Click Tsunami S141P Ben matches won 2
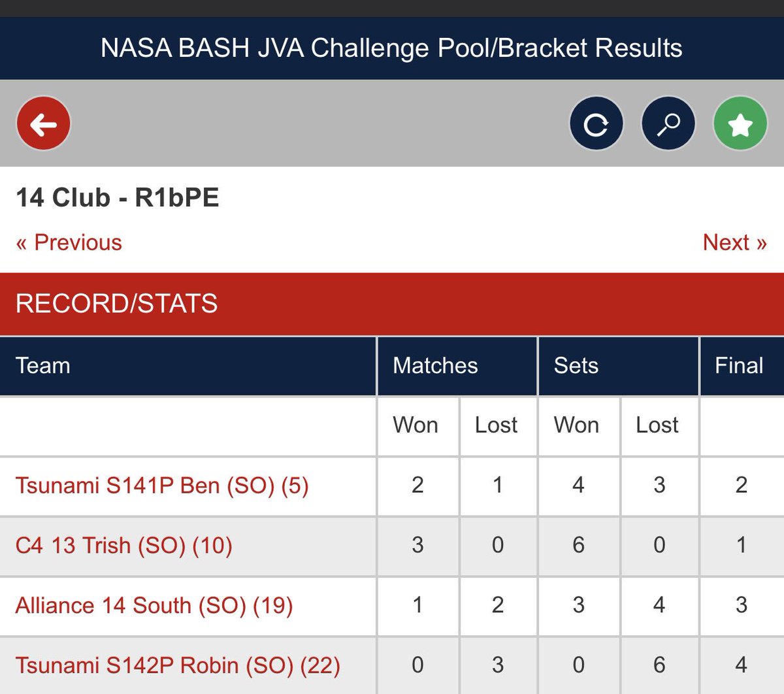The height and width of the screenshot is (694, 784). tap(418, 486)
